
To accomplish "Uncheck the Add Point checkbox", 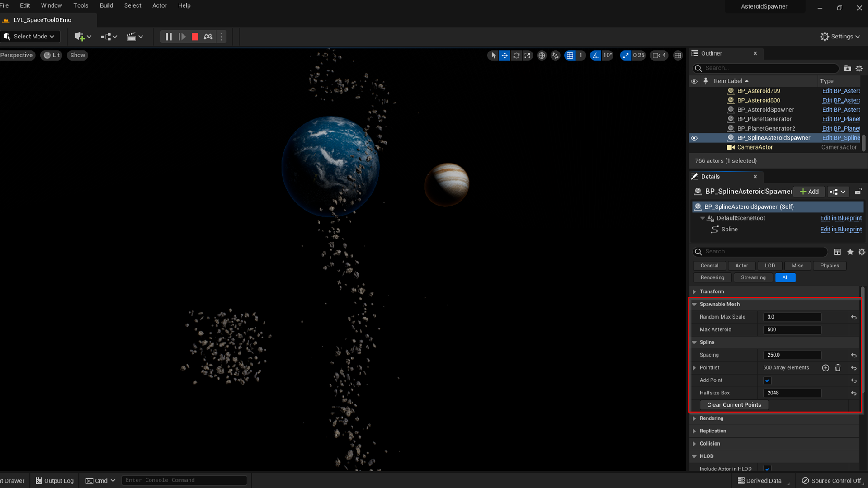I will 767,380.
